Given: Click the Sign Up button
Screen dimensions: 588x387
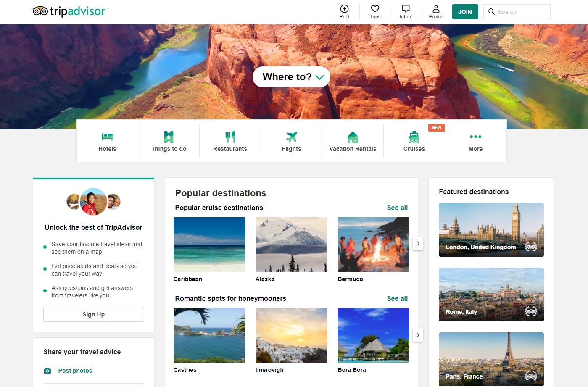Looking at the screenshot, I should (94, 314).
